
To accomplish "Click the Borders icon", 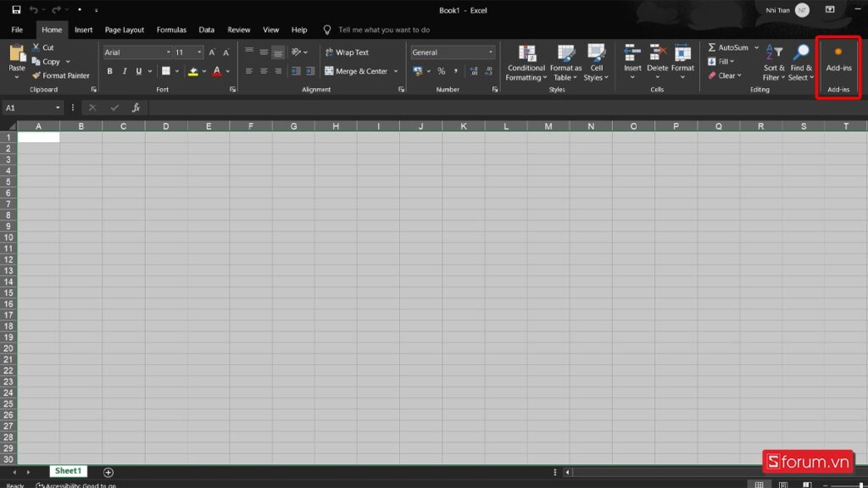I will (x=165, y=71).
